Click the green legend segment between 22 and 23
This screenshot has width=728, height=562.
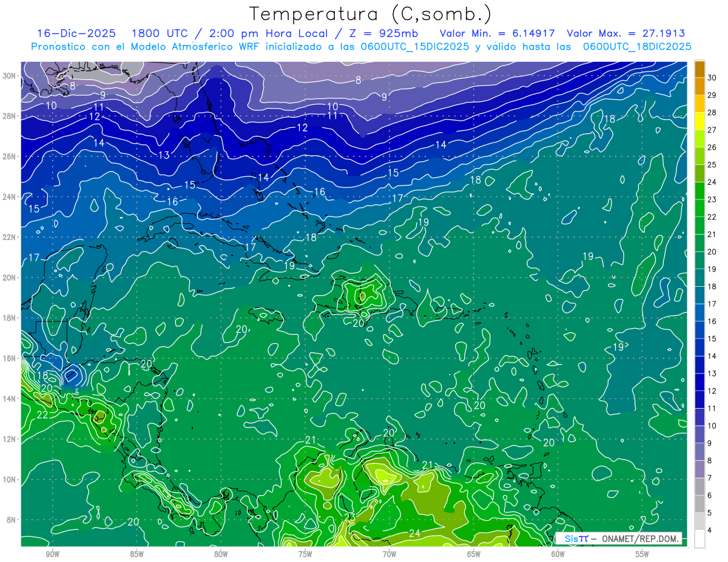[699, 208]
